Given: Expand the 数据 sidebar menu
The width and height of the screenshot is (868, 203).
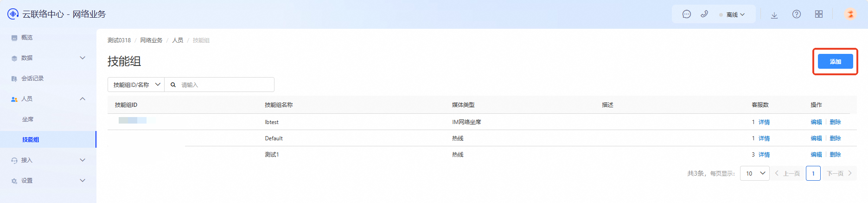Looking at the screenshot, I should (x=48, y=58).
